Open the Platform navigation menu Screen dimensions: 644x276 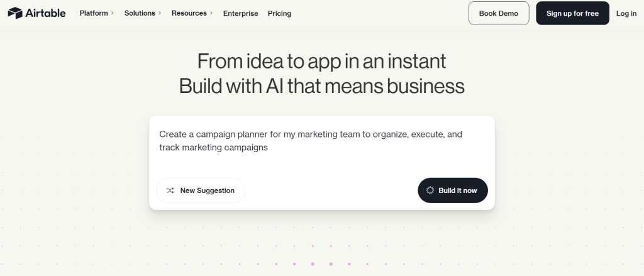pos(94,13)
